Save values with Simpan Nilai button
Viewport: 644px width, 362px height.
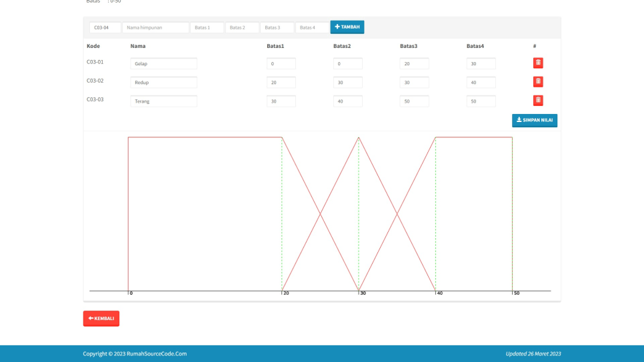tap(534, 121)
